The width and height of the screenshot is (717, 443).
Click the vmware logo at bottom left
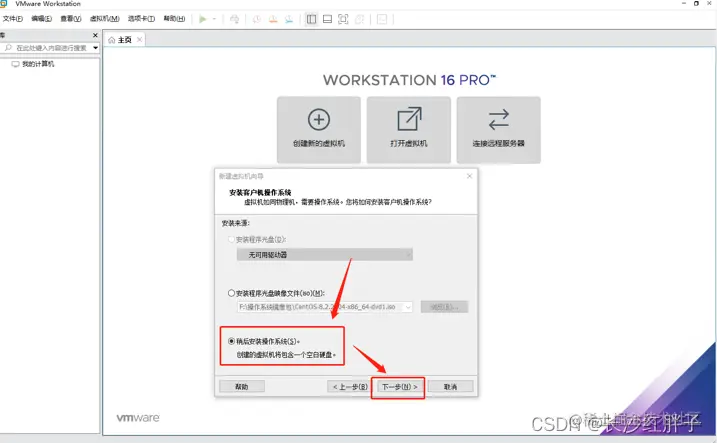pyautogui.click(x=138, y=417)
